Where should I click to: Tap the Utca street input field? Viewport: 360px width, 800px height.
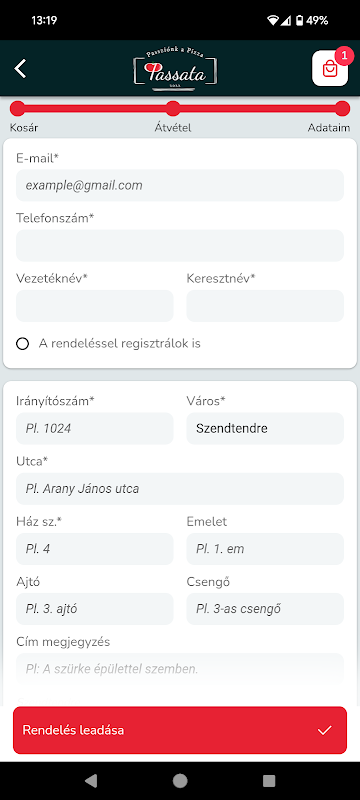[x=180, y=489]
